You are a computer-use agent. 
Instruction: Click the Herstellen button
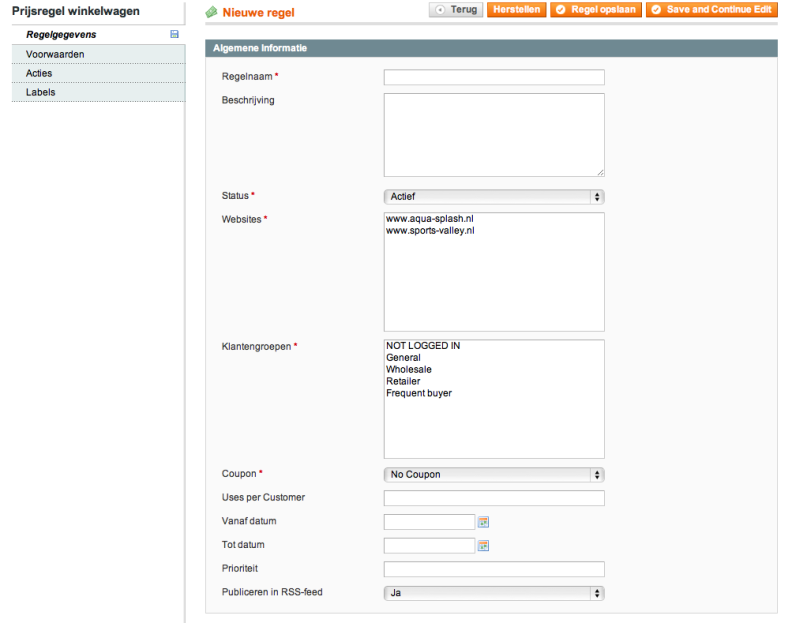516,10
